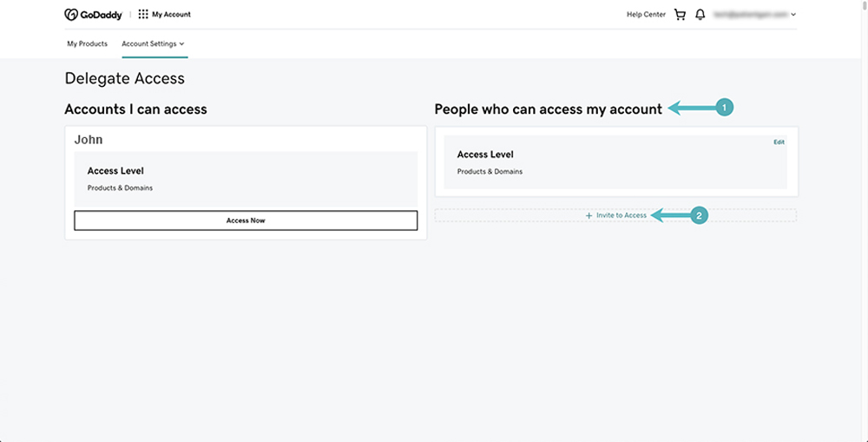Click Access Now for John
Viewport: 868px width, 442px height.
click(x=246, y=221)
